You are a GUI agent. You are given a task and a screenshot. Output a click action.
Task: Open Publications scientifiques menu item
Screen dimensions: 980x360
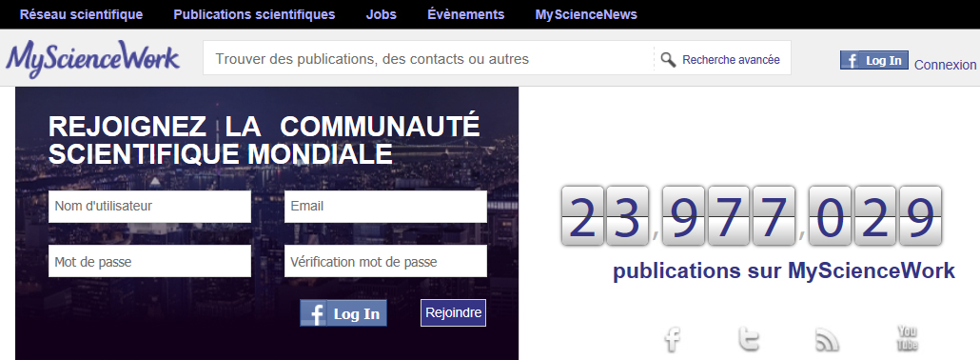pyautogui.click(x=254, y=14)
